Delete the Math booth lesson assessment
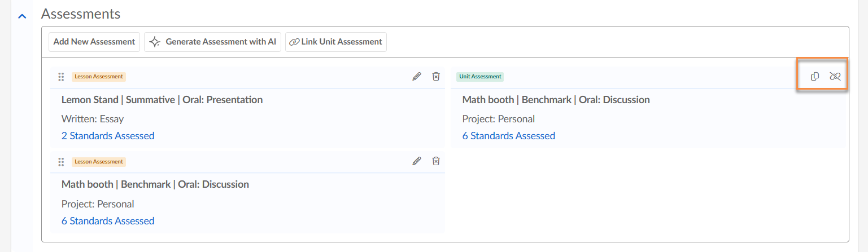 point(436,161)
